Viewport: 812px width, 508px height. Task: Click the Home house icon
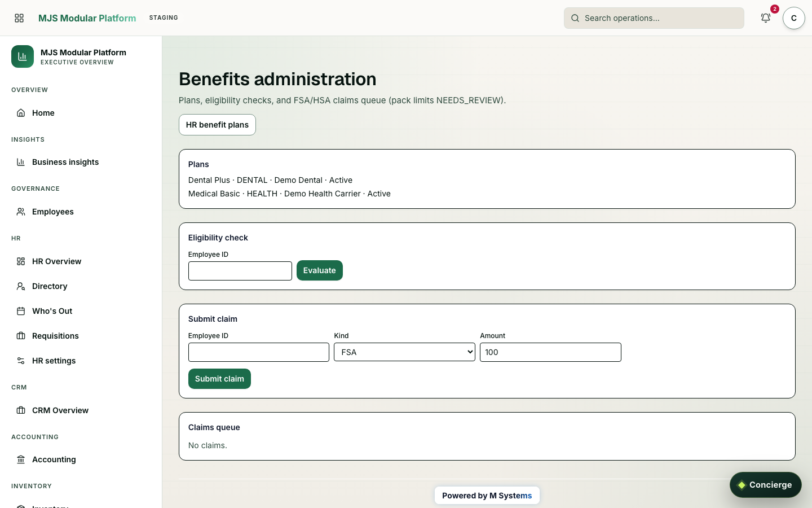tap(21, 113)
